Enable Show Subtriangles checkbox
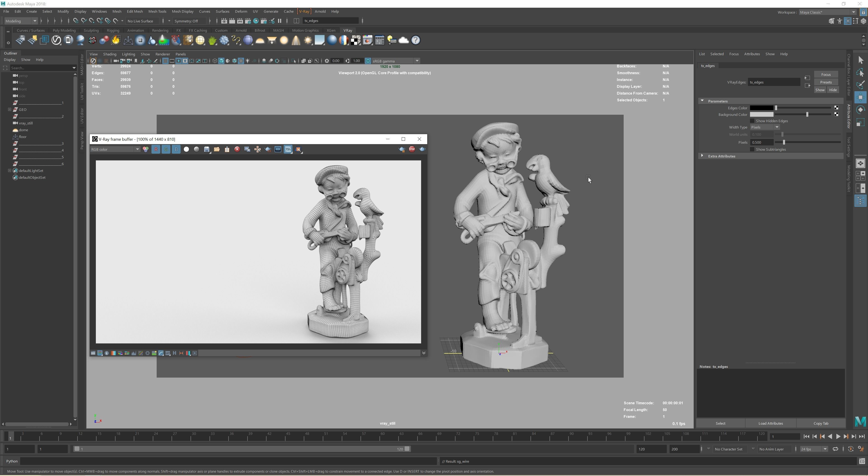The height and width of the screenshot is (476, 868). coord(752,150)
